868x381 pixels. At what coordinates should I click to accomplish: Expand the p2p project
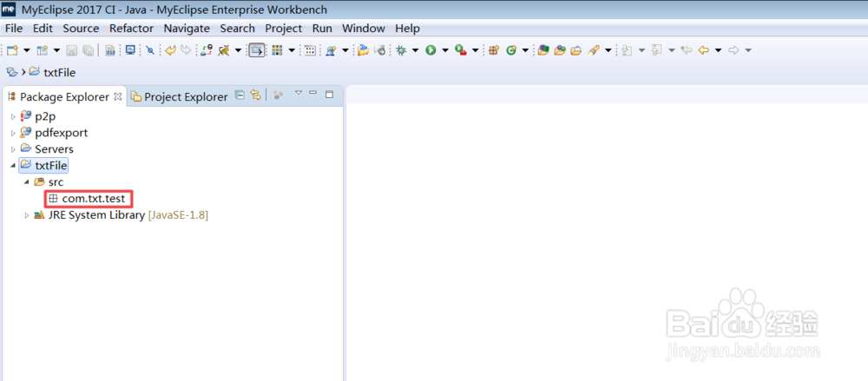(13, 117)
